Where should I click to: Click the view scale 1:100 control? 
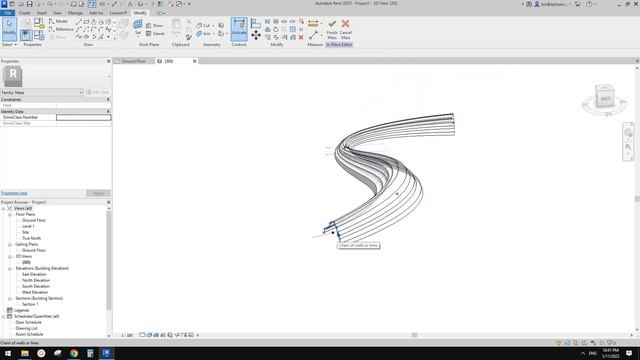[x=127, y=336]
